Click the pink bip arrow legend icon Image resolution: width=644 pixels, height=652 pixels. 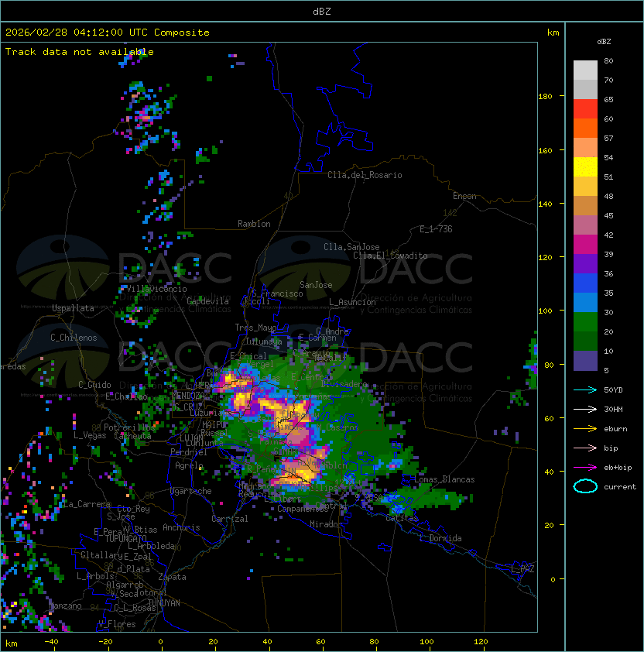coord(585,448)
